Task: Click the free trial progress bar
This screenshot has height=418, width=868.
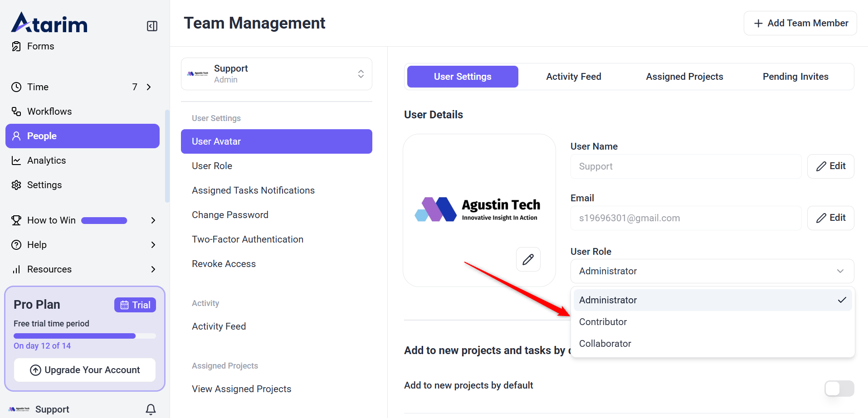Action: point(84,336)
